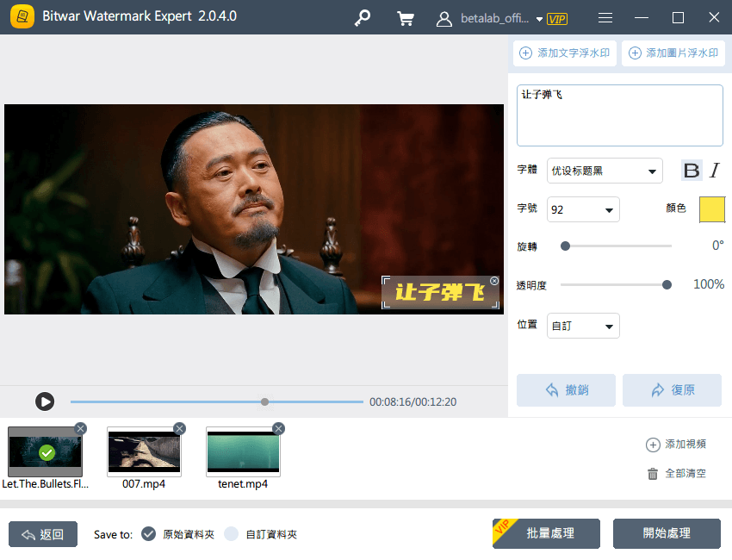Open the yellow color swatch
The width and height of the screenshot is (732, 560).
712,209
